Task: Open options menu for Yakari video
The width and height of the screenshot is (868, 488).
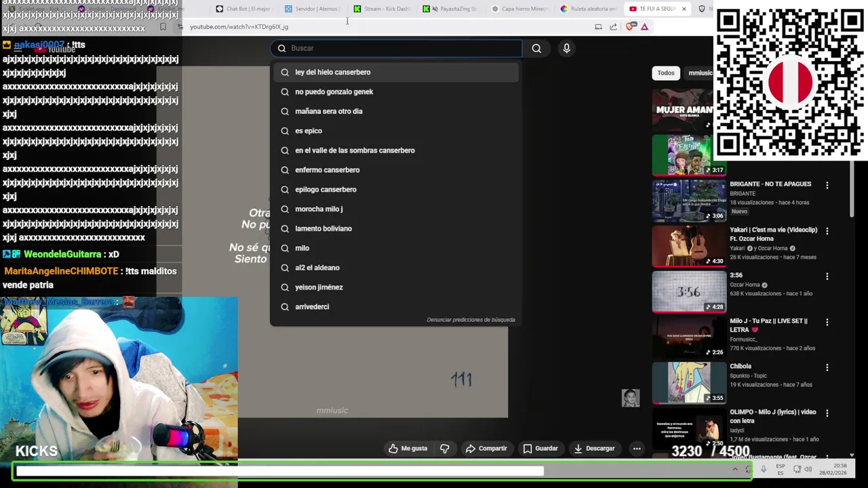Action: tap(827, 230)
